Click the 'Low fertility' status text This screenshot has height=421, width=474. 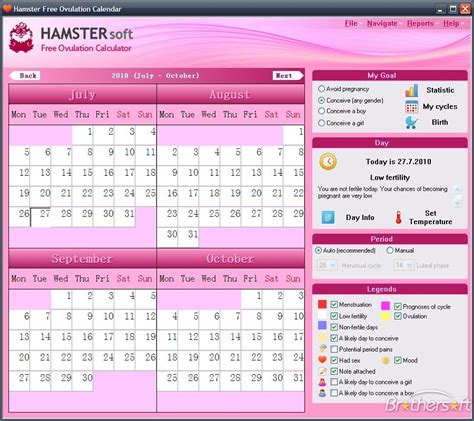point(390,177)
